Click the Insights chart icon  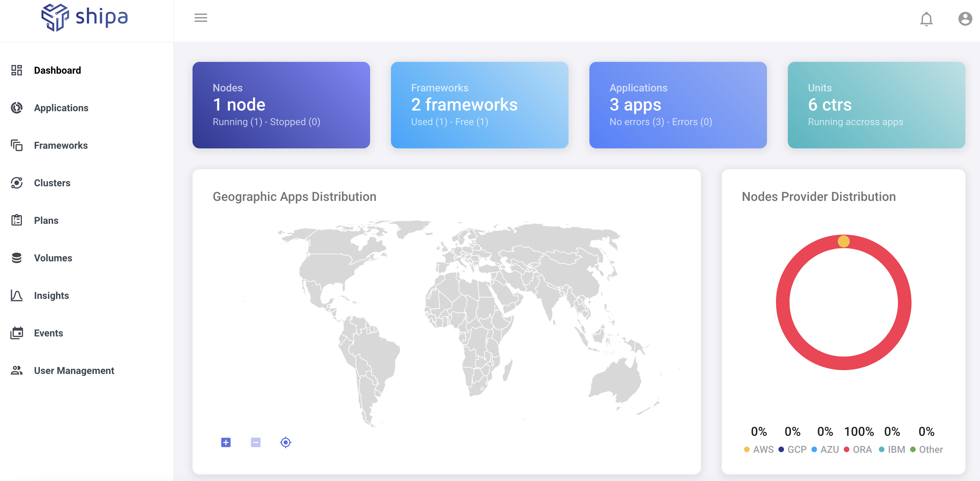click(17, 296)
